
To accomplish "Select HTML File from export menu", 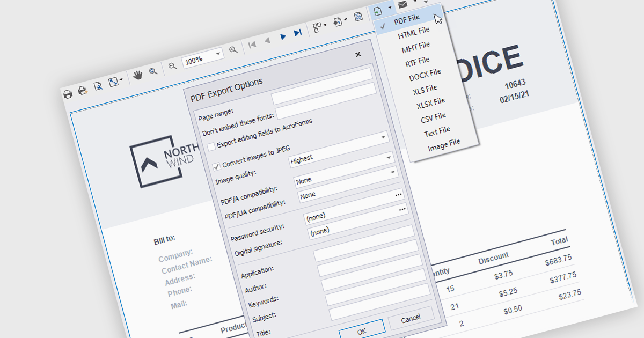I will tap(414, 33).
